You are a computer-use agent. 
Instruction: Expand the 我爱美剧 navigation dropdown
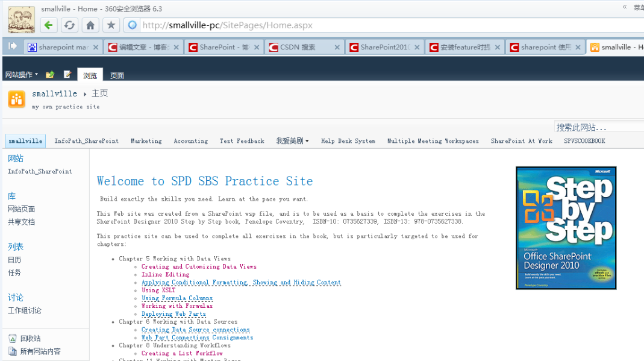(x=292, y=141)
